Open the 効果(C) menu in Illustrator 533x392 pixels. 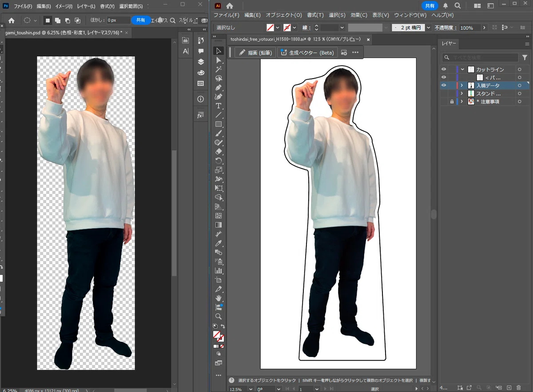[358, 15]
